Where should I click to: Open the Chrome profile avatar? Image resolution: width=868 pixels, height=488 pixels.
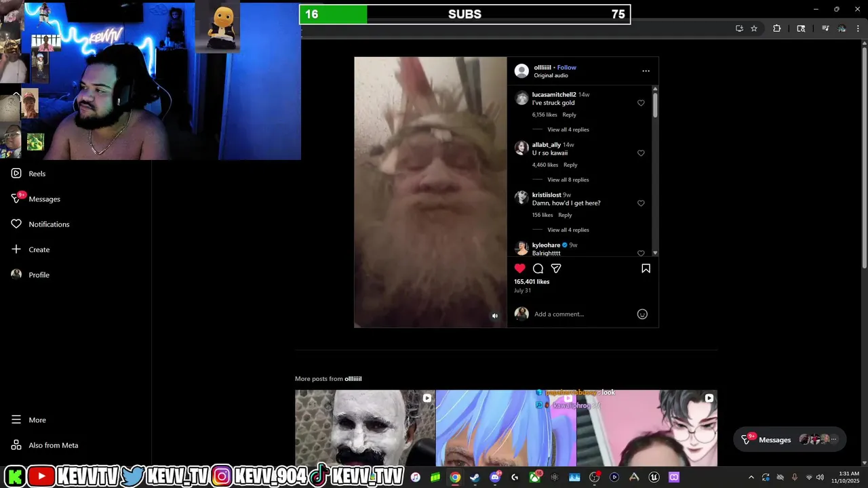pos(842,28)
